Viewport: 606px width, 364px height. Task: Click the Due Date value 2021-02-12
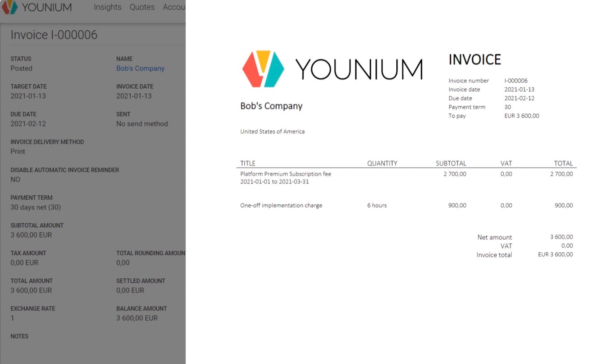[x=29, y=124]
